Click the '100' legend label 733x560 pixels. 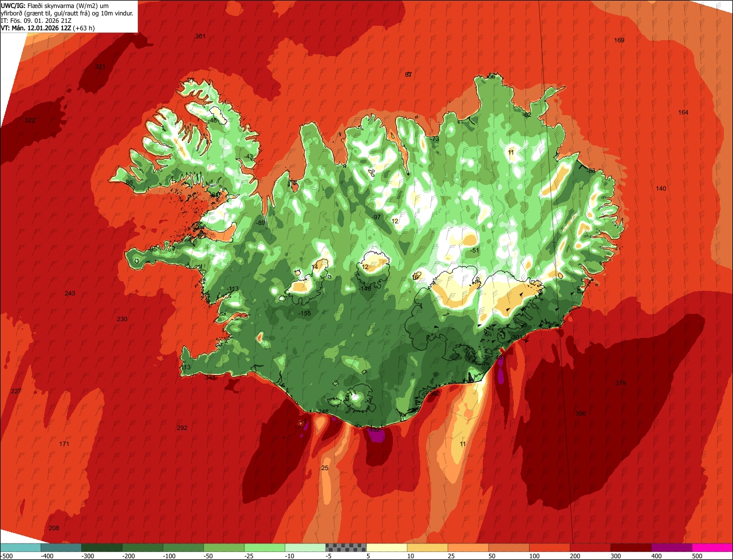(x=535, y=556)
